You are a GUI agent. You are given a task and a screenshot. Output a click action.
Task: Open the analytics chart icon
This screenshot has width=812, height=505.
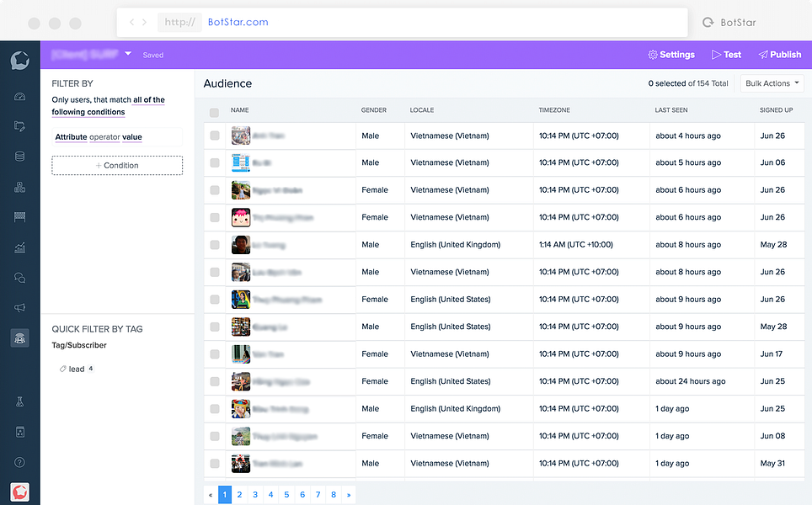pyautogui.click(x=19, y=247)
